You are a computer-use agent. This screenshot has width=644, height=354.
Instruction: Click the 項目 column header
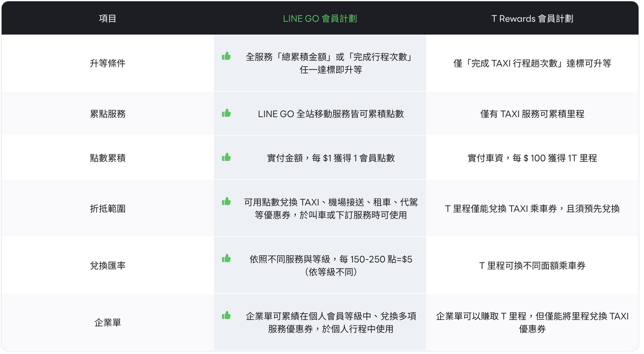(x=108, y=19)
